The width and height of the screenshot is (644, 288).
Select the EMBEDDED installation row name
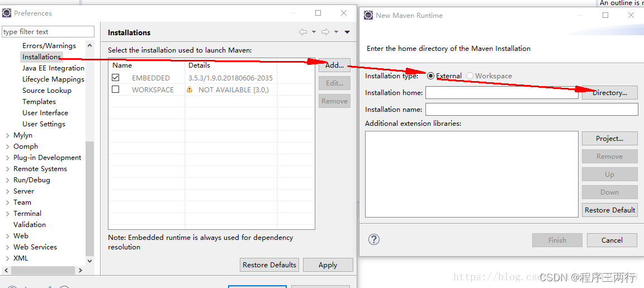[x=151, y=78]
